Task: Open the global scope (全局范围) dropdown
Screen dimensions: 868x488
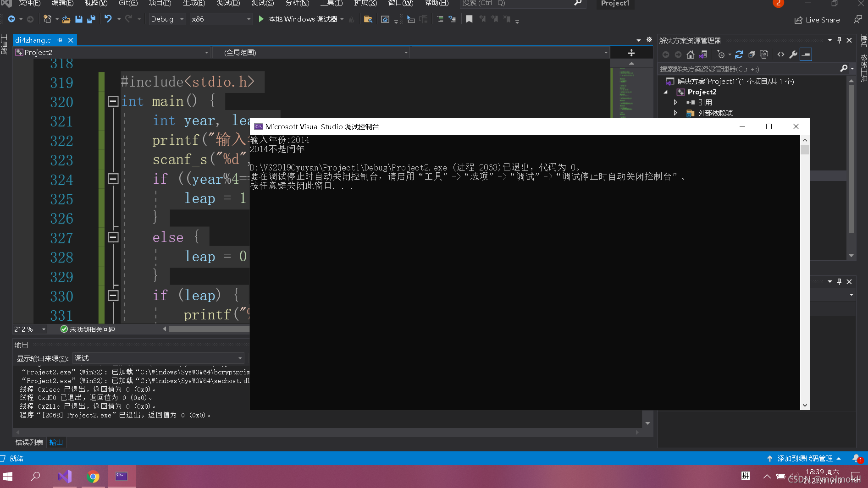Action: pos(310,53)
